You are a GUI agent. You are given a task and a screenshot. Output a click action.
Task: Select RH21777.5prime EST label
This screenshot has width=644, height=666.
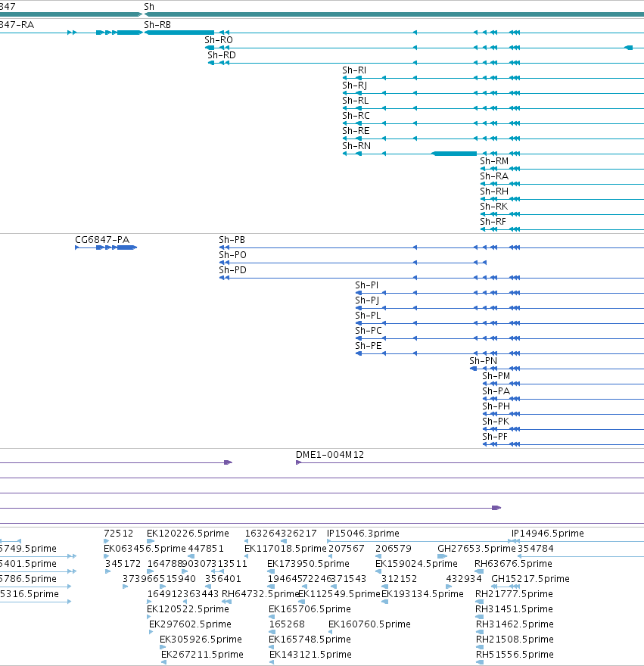514,594
